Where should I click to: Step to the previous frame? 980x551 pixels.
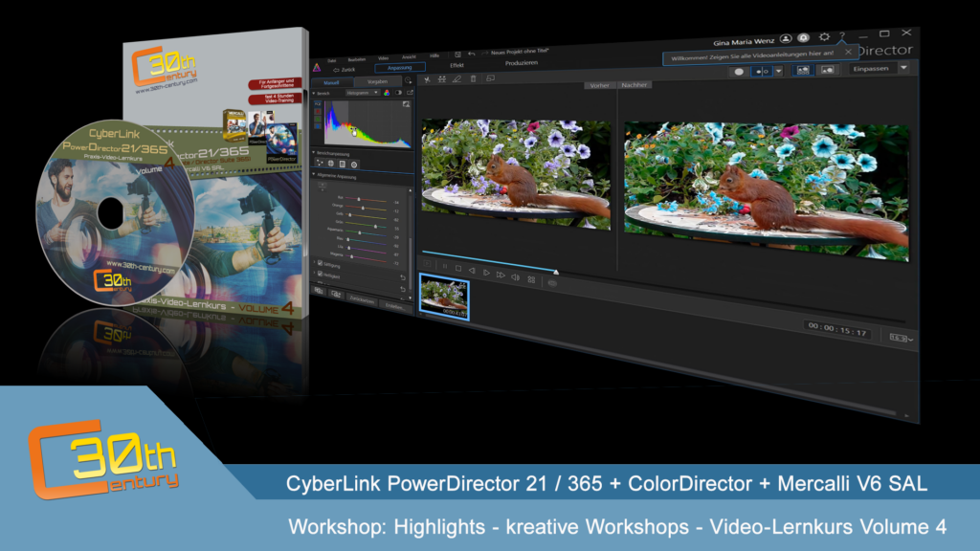(472, 271)
